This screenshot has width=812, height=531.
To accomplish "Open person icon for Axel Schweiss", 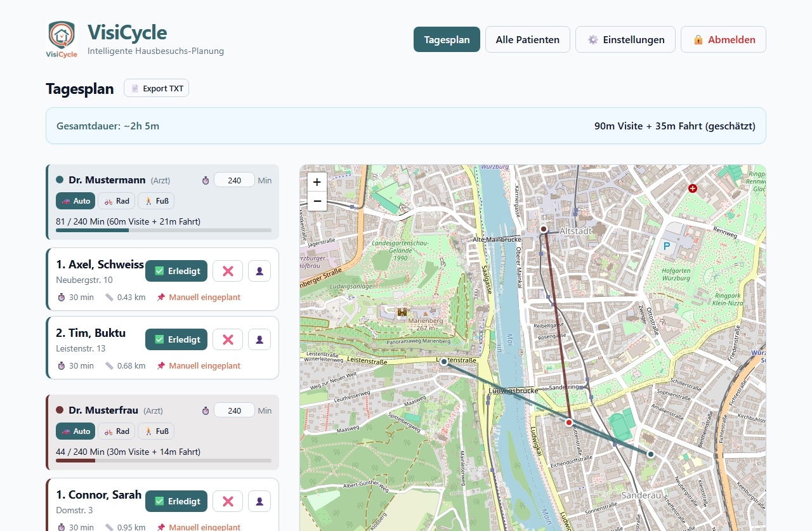I will [x=259, y=271].
